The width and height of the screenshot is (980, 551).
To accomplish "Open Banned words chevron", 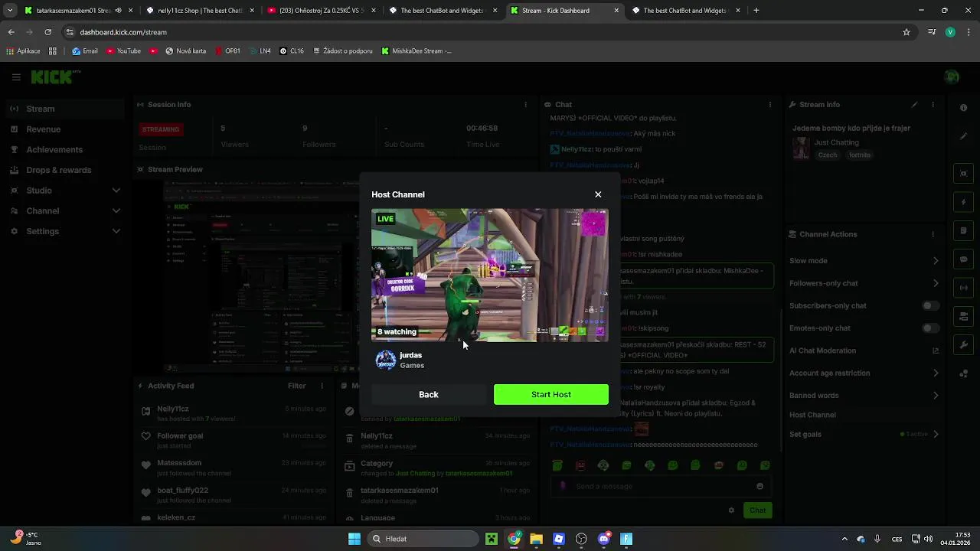I will (936, 396).
